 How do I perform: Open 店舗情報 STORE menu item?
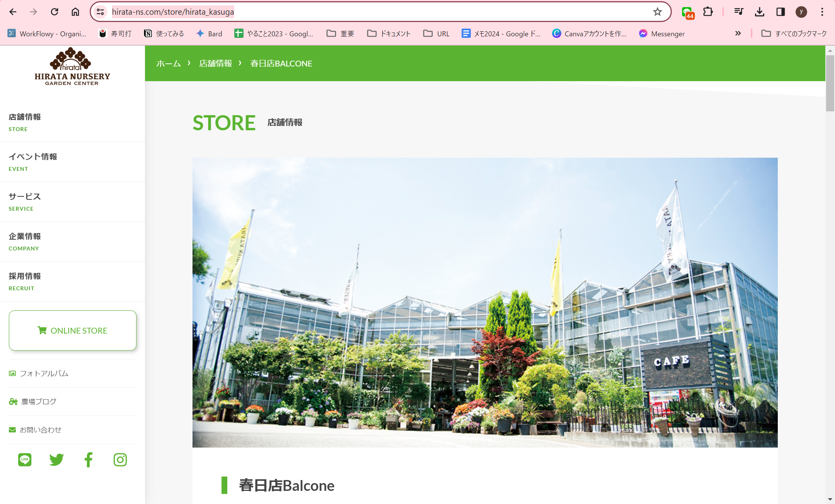(x=72, y=122)
